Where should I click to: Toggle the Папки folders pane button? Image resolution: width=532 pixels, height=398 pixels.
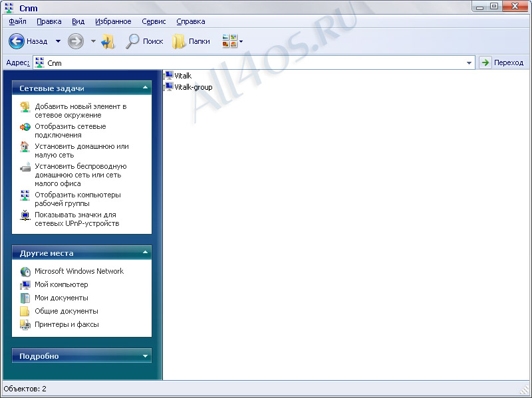tap(191, 41)
